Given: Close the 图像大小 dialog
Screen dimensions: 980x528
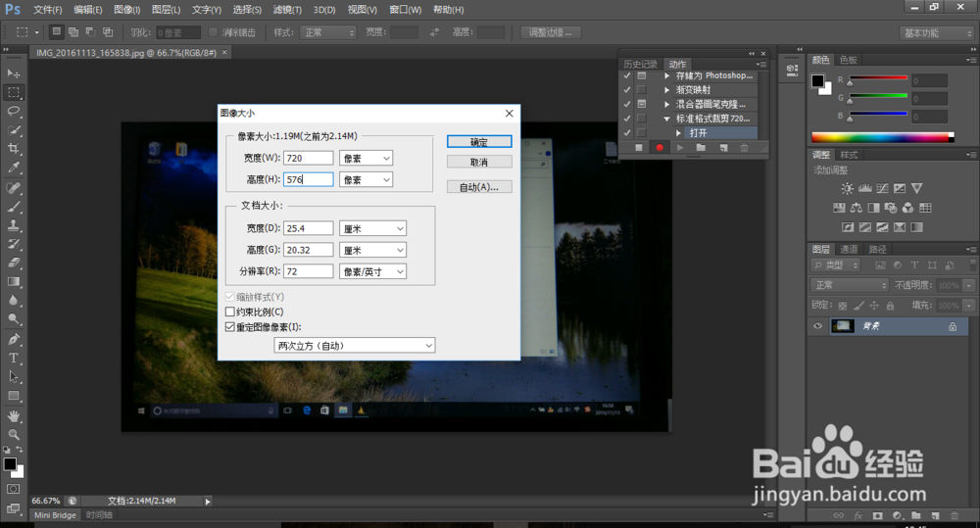Looking at the screenshot, I should [510, 113].
